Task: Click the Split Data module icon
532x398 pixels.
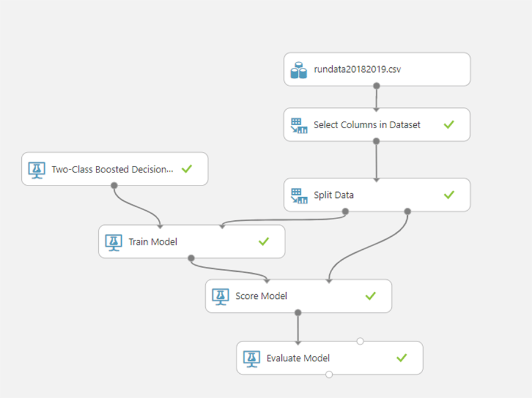Action: pyautogui.click(x=299, y=195)
